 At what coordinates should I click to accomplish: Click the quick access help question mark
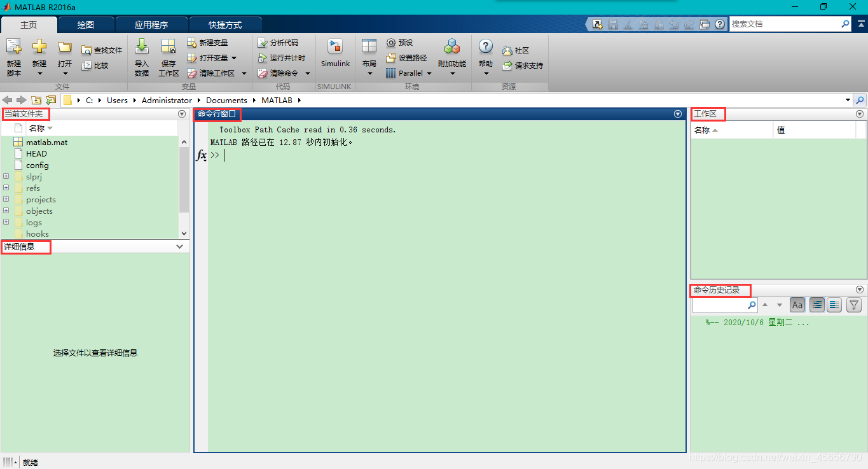(x=720, y=24)
